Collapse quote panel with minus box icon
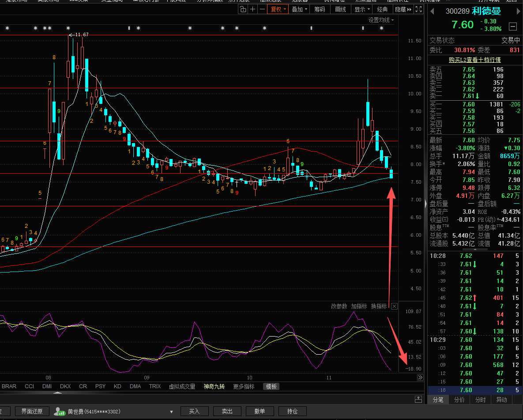 (x=513, y=26)
